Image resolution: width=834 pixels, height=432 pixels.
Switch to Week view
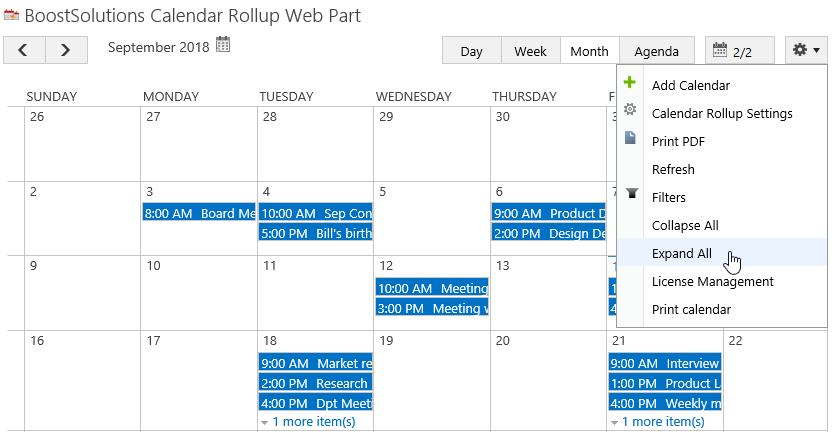[x=531, y=51]
